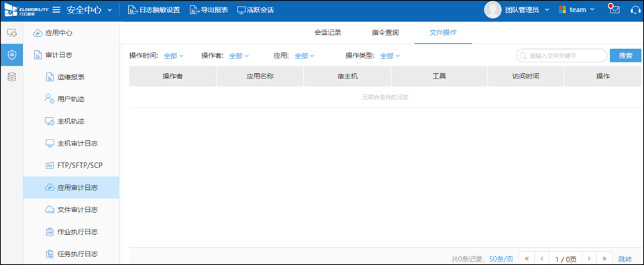Click the 搜索 button
Image resolution: width=644 pixels, height=265 pixels.
625,56
